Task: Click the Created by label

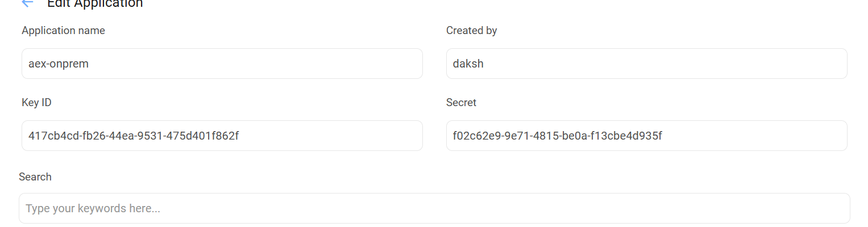Action: pos(471,31)
